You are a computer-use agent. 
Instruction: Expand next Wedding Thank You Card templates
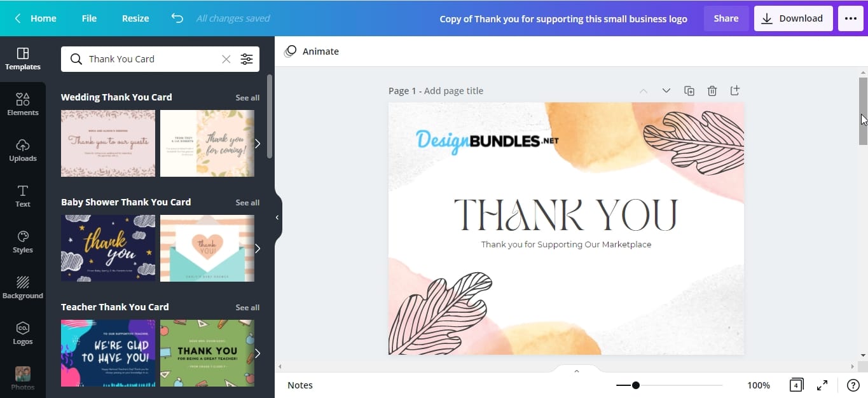258,144
